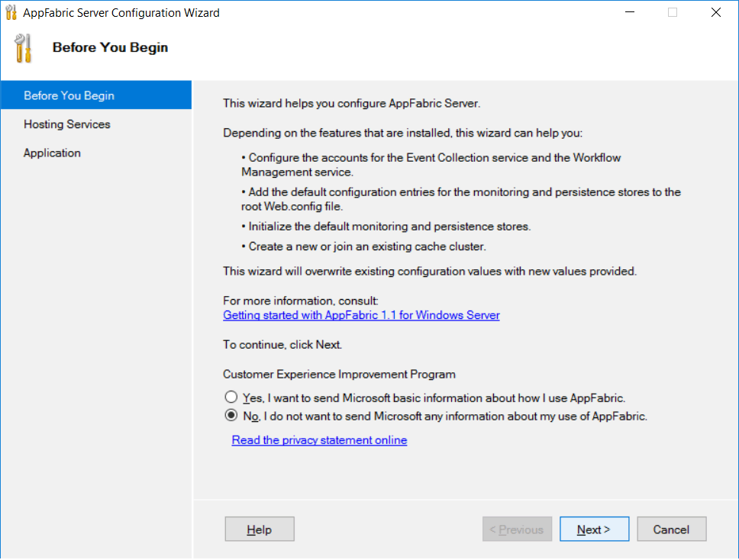Click 'Add the default configuration entries' bullet
Viewport: 739px width, 560px height.
click(x=461, y=199)
